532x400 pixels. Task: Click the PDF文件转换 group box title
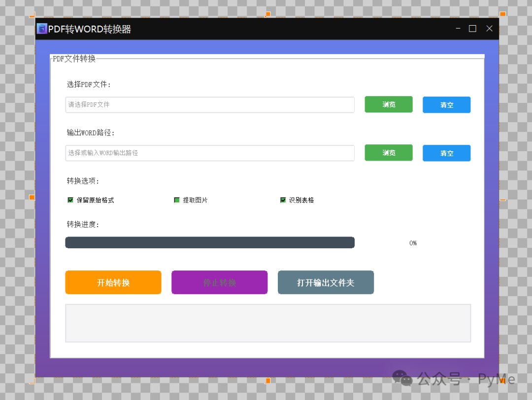click(74, 59)
